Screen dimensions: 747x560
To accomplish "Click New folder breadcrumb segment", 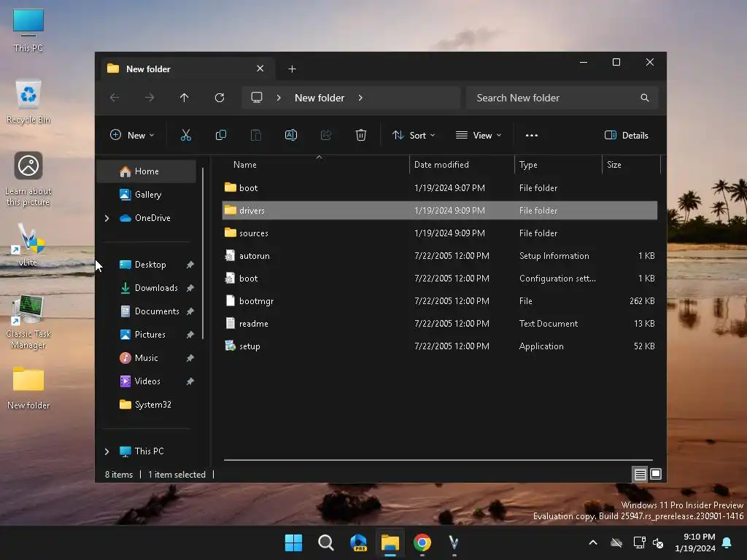I will point(320,98).
